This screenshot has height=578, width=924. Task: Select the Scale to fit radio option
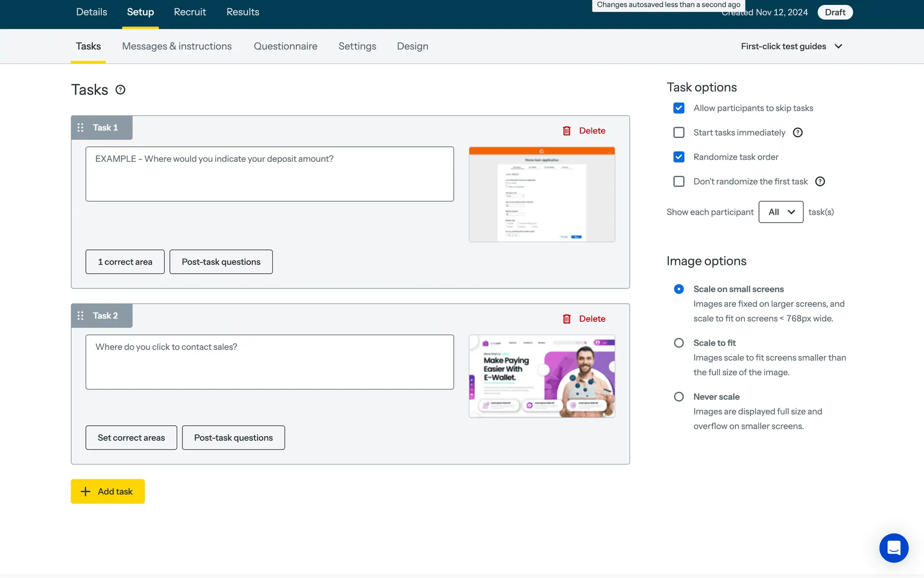click(x=679, y=343)
